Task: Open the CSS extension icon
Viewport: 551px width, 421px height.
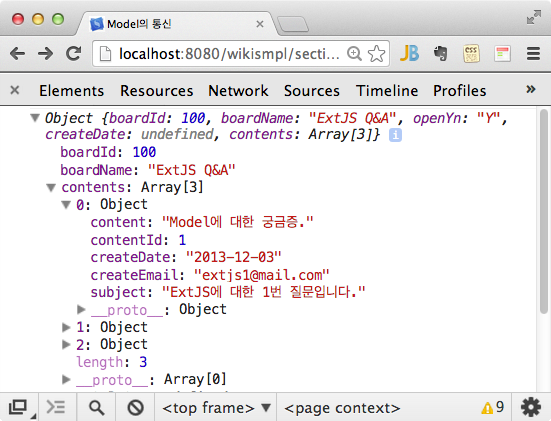Action: click(x=471, y=54)
